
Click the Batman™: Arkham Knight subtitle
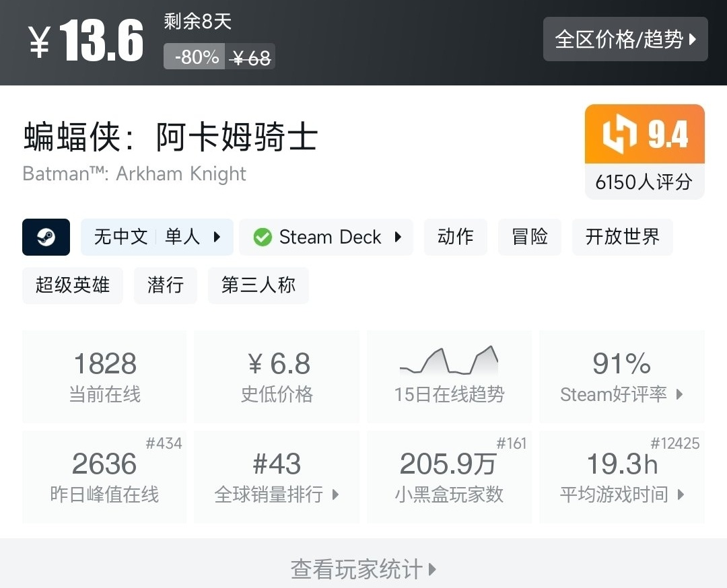[x=135, y=174]
